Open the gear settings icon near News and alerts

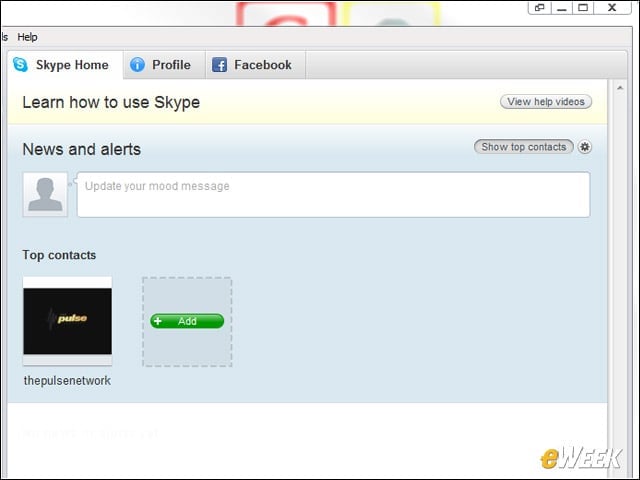click(x=585, y=147)
